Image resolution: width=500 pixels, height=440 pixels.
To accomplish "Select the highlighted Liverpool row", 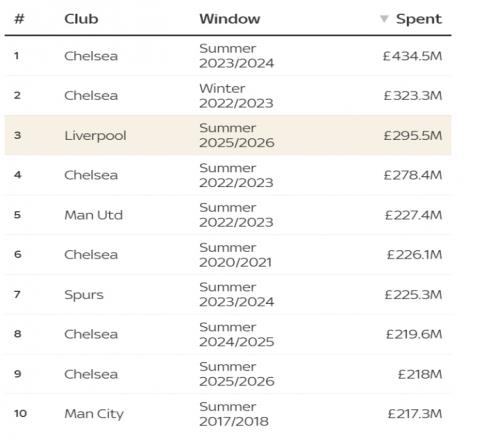I will 228,135.
